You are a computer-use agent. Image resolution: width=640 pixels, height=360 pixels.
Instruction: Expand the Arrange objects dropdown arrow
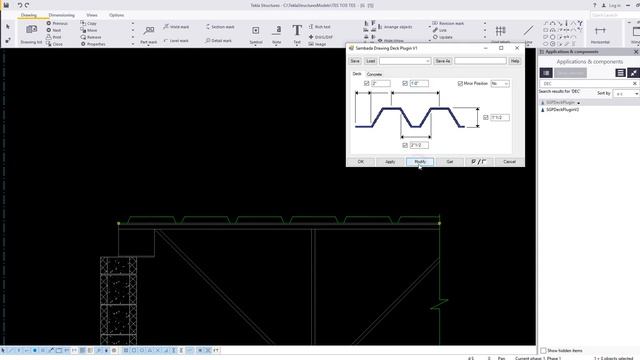(429, 27)
